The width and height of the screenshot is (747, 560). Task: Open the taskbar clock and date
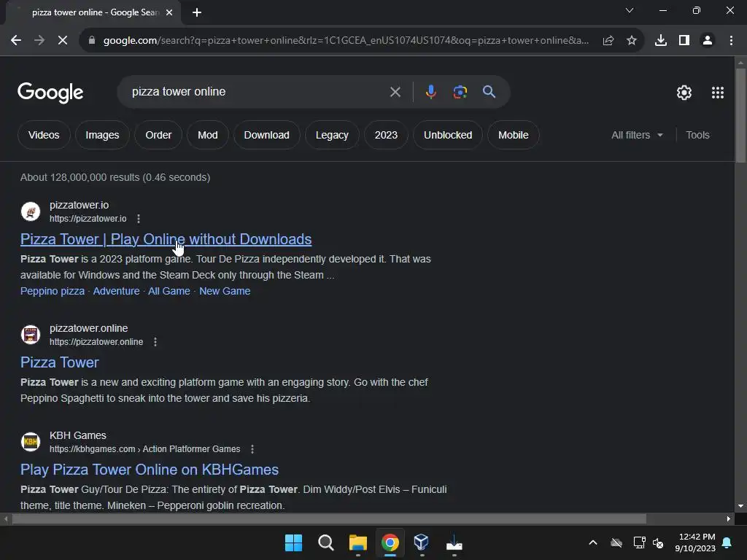tap(695, 542)
